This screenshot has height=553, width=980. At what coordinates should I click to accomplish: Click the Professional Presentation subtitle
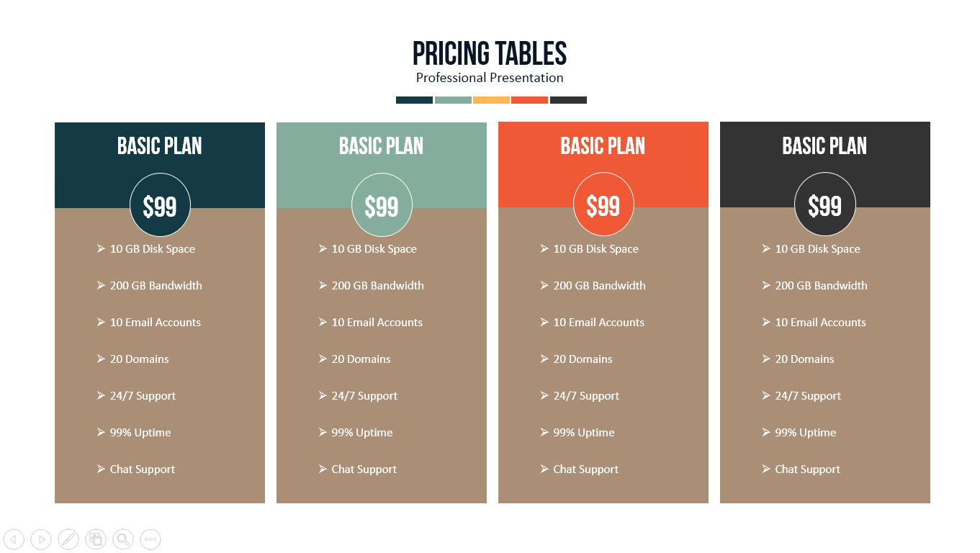pos(490,78)
